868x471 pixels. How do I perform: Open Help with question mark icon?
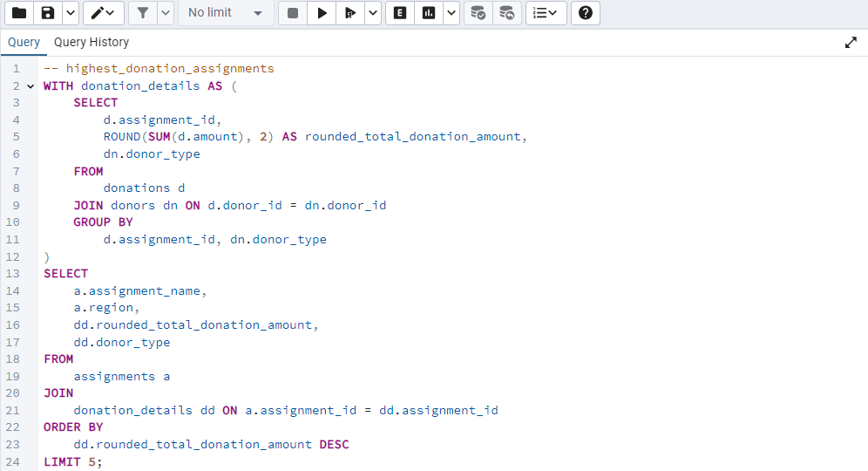586,13
